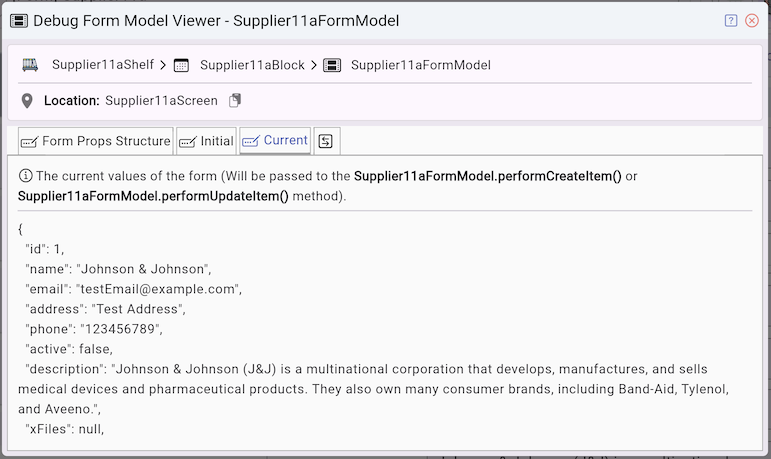Viewport: 771px width, 459px height.
Task: Click the Supplier11aFormModel breadcrumb icon
Action: pos(333,65)
